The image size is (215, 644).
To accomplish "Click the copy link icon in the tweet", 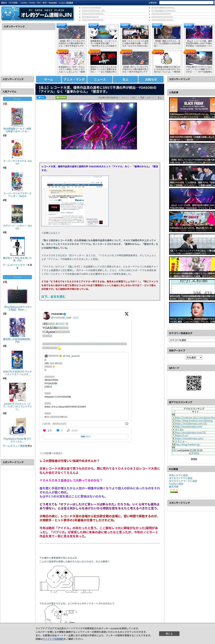I will click(68, 431).
